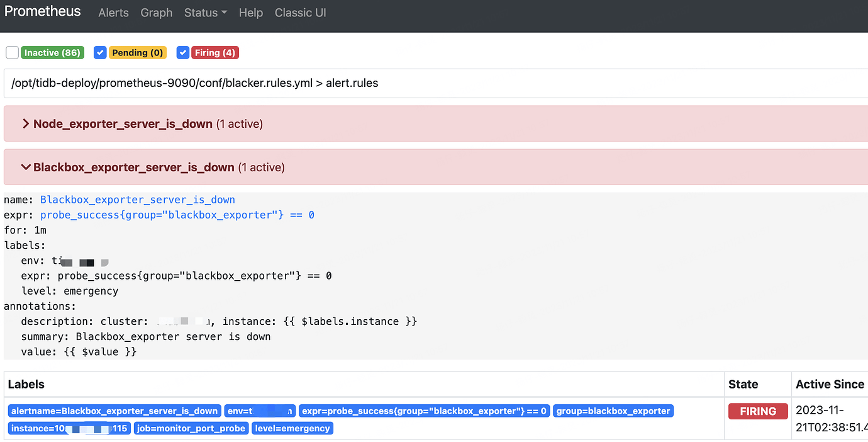Click the red Firing (4) badge
Image resolution: width=868 pixels, height=442 pixels.
click(215, 53)
